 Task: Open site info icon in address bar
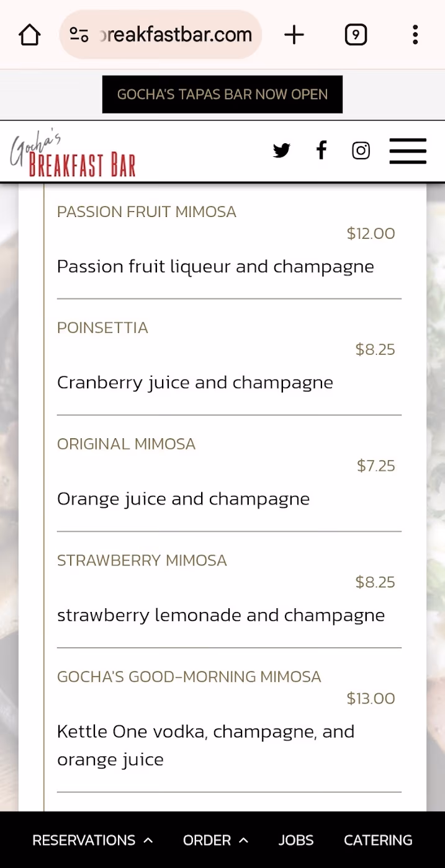pos(79,35)
